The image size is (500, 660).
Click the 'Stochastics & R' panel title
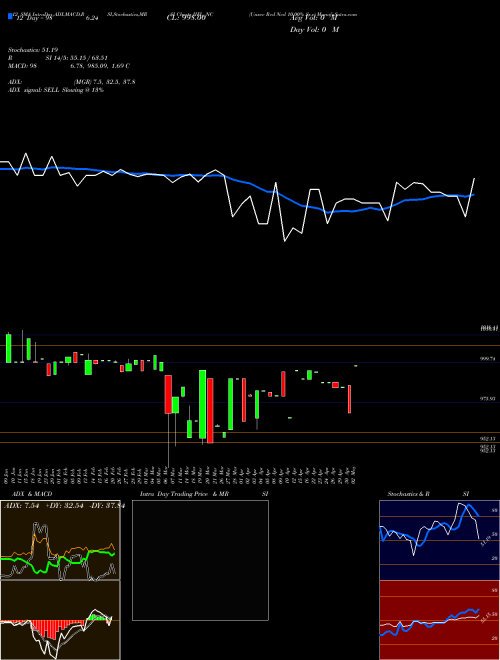(x=409, y=494)
